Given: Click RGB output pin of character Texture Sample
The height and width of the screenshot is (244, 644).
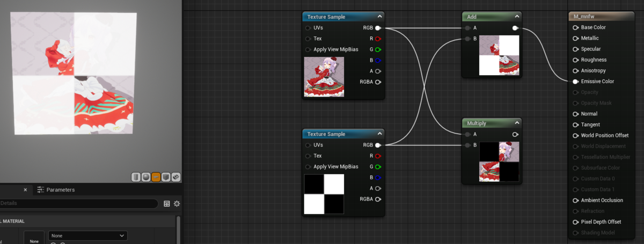Looking at the screenshot, I should click(x=378, y=28).
